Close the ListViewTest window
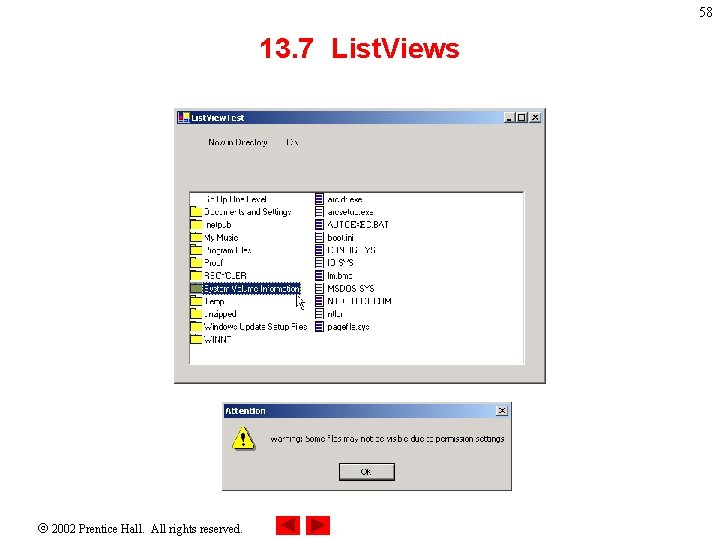This screenshot has height=540, width=720. [535, 118]
